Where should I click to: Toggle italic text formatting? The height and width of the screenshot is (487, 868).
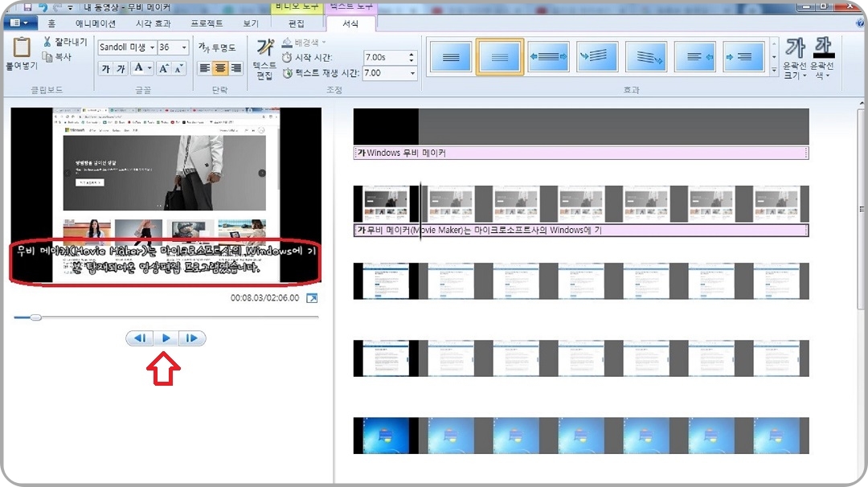[x=120, y=68]
